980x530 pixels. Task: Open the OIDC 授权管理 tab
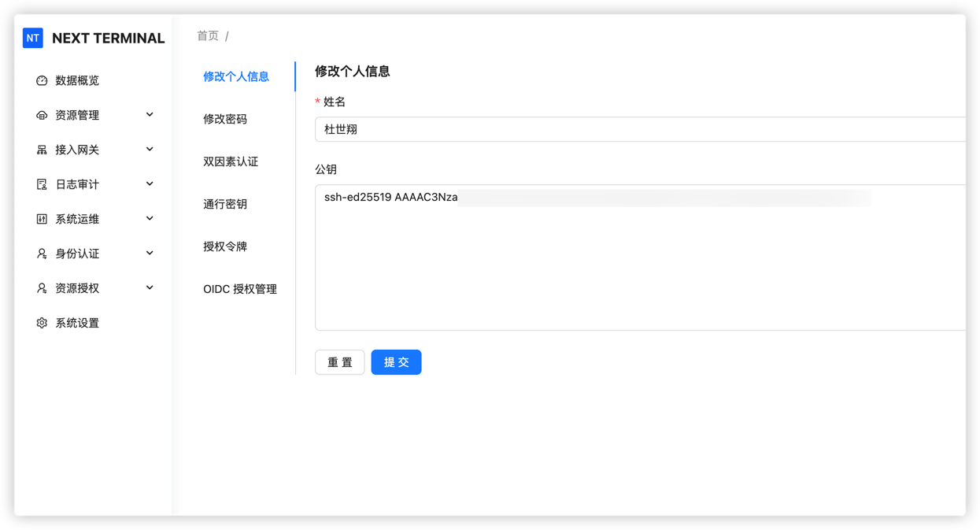click(239, 288)
